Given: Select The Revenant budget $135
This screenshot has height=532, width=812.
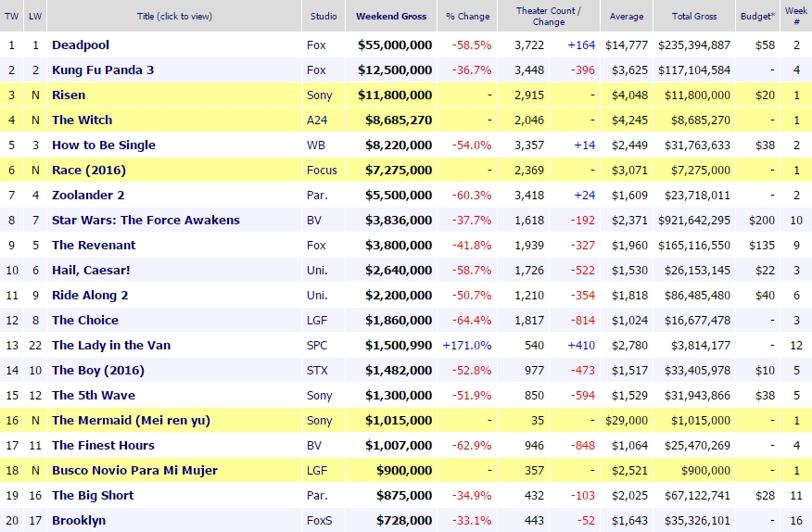Looking at the screenshot, I should (x=762, y=245).
